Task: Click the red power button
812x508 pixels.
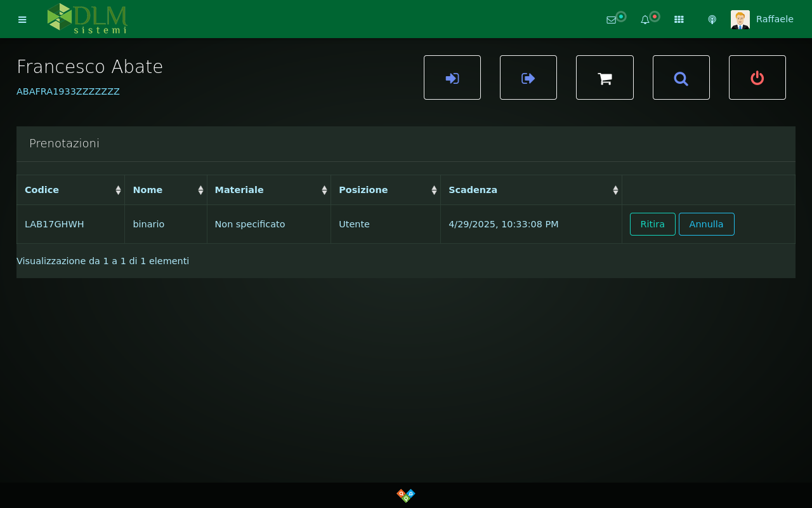Action: pos(757,77)
